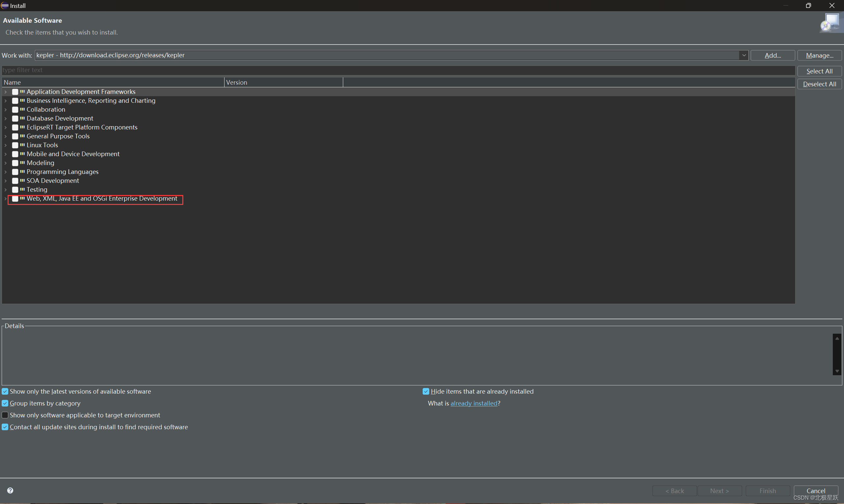
Task: Click the Collaboration category icon
Action: pos(22,109)
